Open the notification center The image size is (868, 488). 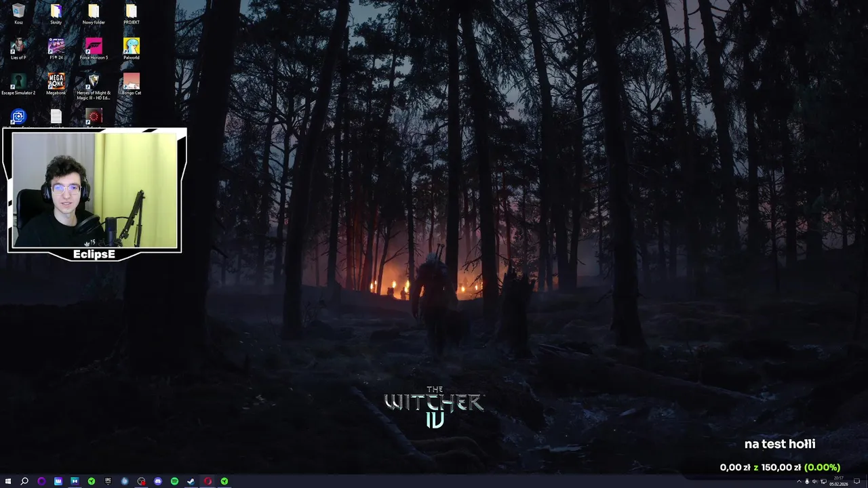pyautogui.click(x=856, y=481)
